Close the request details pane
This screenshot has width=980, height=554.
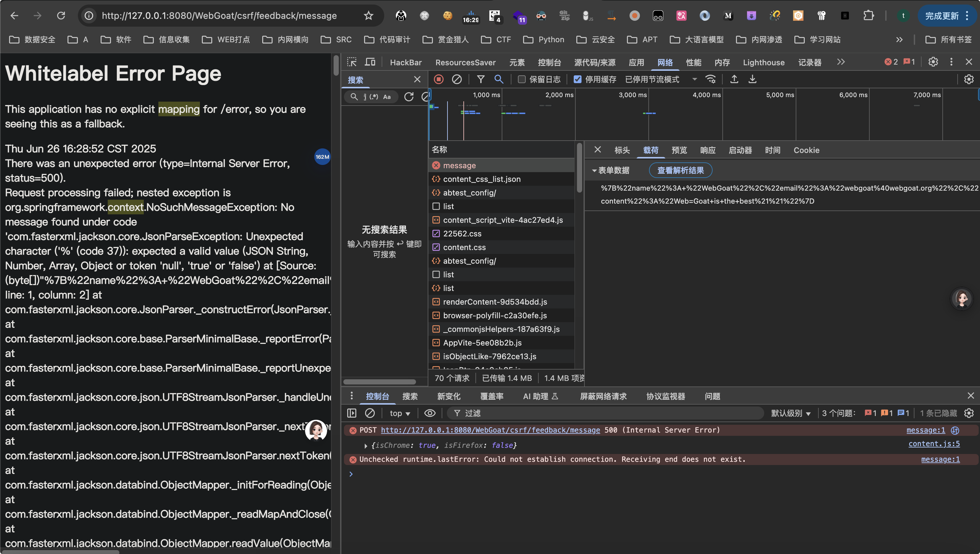(x=597, y=150)
